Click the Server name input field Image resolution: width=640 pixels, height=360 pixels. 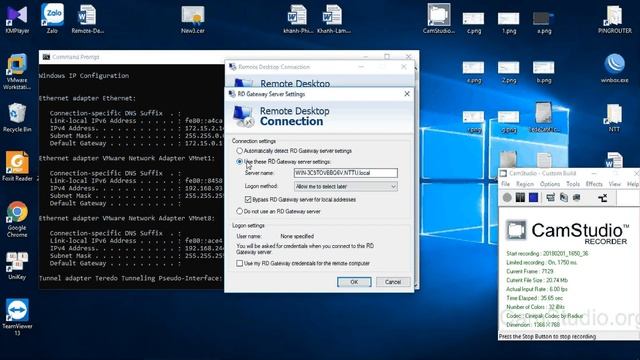coord(345,173)
